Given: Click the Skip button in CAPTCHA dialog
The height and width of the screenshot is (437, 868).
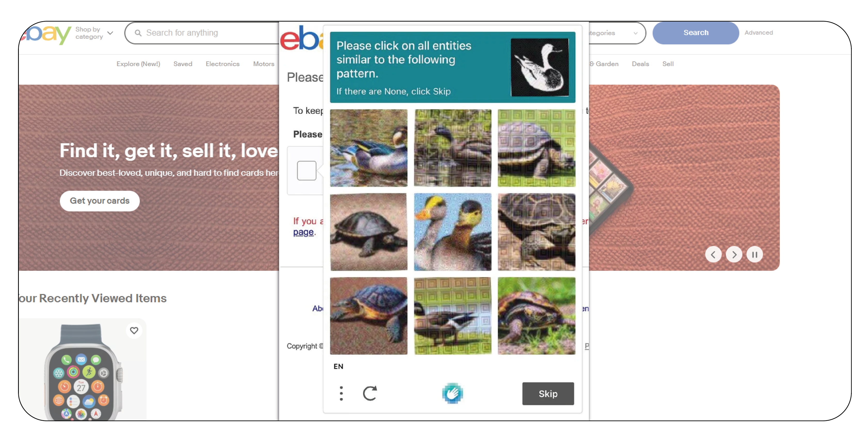Looking at the screenshot, I should coord(548,394).
